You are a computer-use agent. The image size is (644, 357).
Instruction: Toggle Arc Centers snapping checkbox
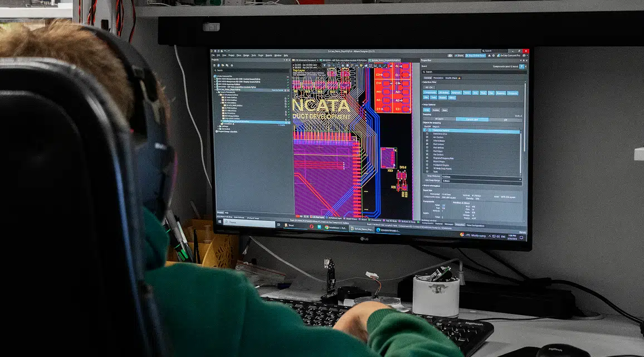click(427, 137)
